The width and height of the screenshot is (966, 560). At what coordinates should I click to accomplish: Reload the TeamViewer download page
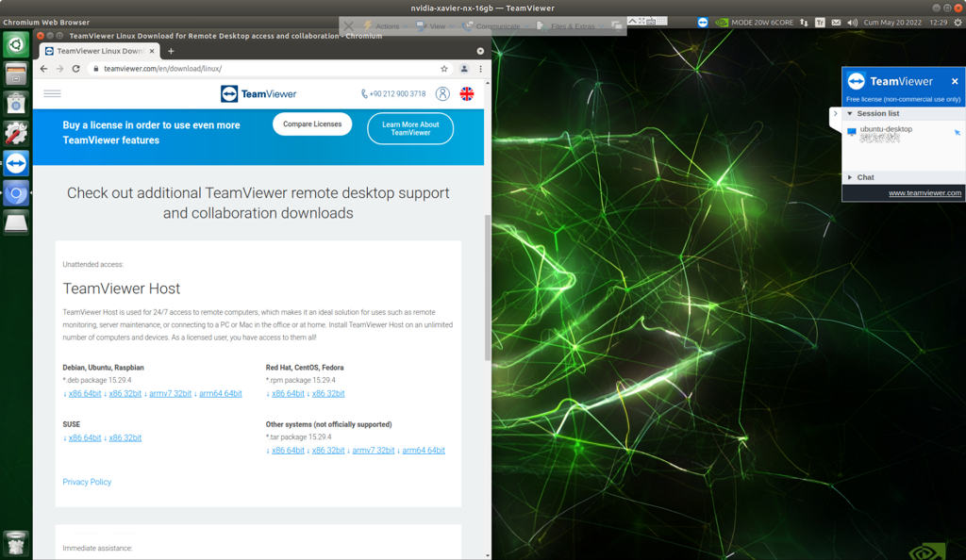75,68
